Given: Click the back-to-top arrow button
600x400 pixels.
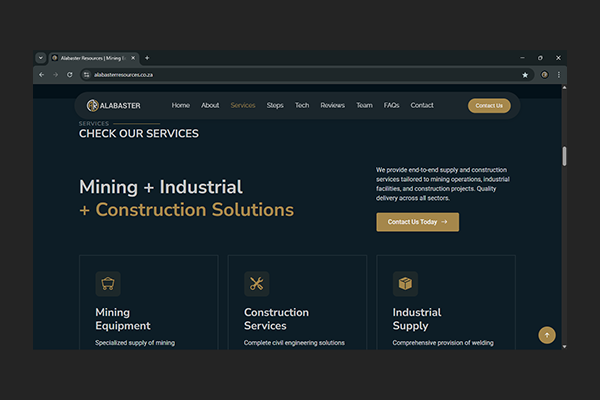Looking at the screenshot, I should (x=547, y=335).
